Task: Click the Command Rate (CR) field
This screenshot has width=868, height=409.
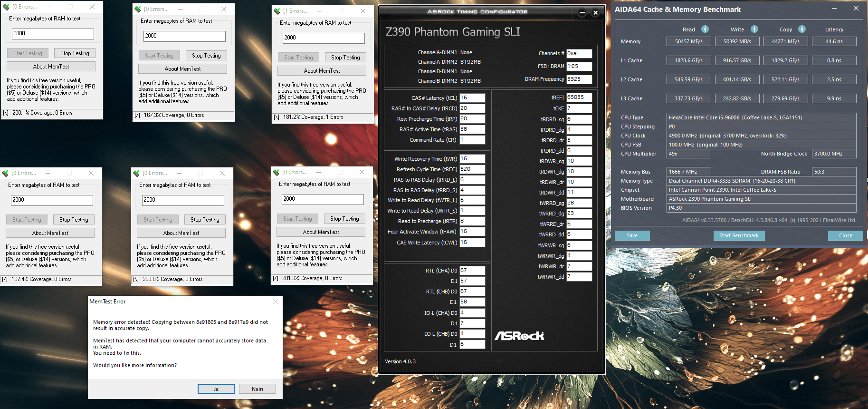Action: point(472,140)
